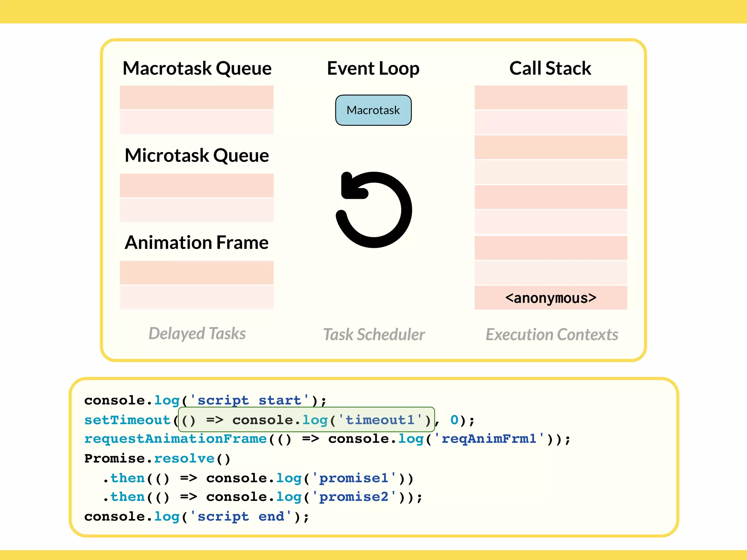The image size is (747, 560).
Task: Click the Promise.resolve() line
Action: [157, 458]
